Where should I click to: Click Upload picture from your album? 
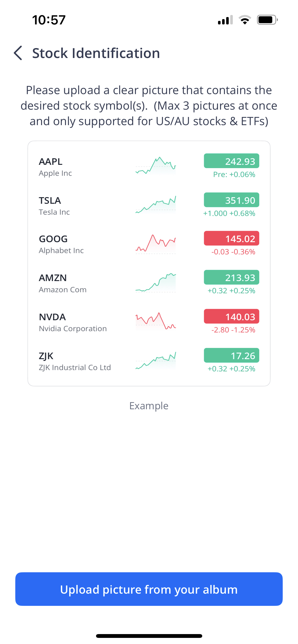(x=149, y=589)
